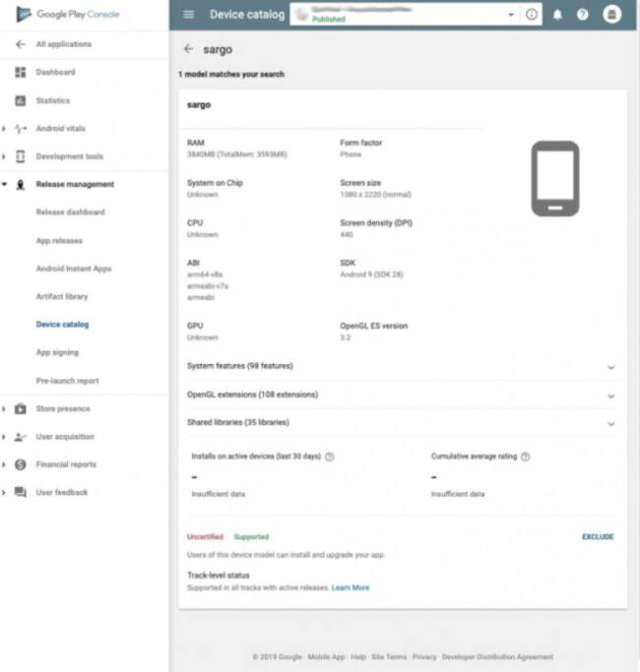Click Developer Distribution Agreement footer link
640x672 pixels.
(x=497, y=657)
